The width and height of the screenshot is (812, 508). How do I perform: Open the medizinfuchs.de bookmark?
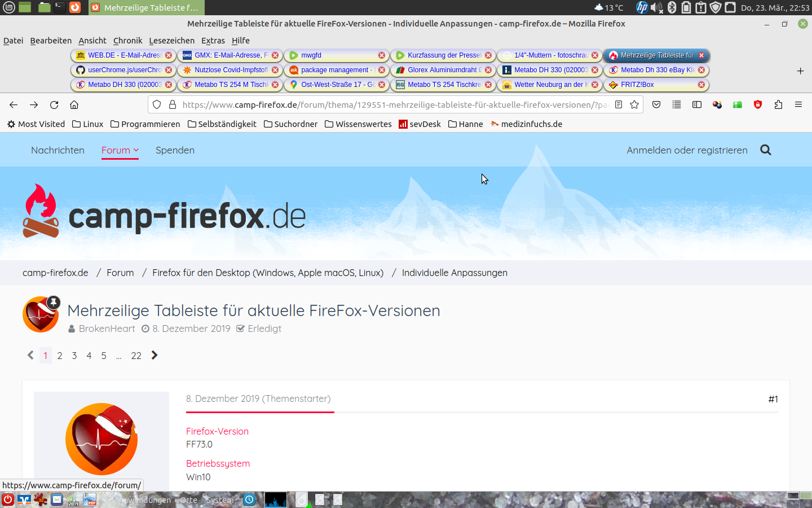(526, 124)
